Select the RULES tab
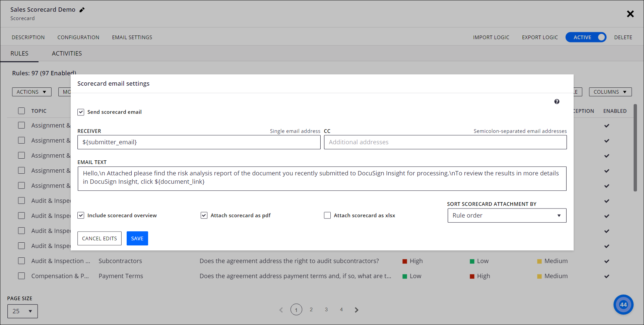 19,54
